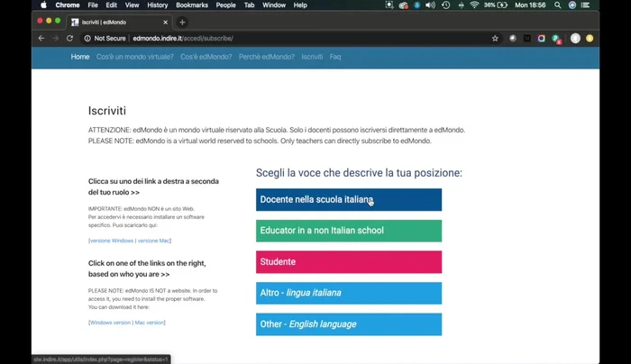Download the versione Windows link
Viewport: 631px width, 364px height.
112,241
